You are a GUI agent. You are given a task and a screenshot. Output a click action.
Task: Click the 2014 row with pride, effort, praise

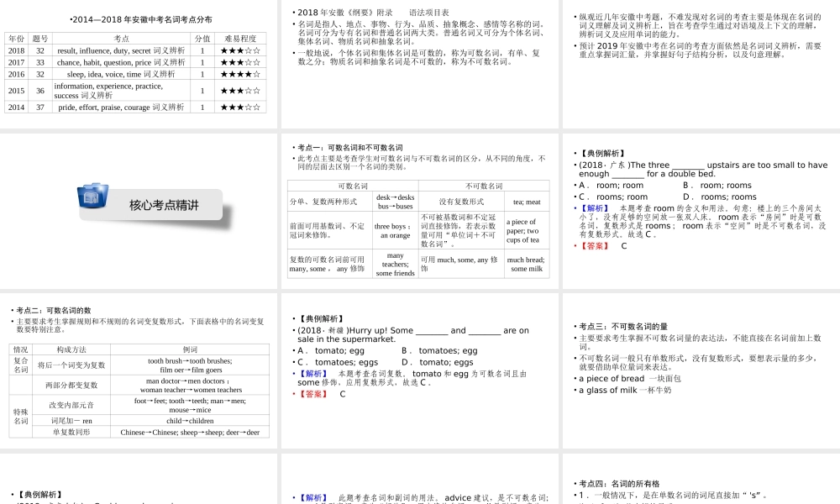134,108
